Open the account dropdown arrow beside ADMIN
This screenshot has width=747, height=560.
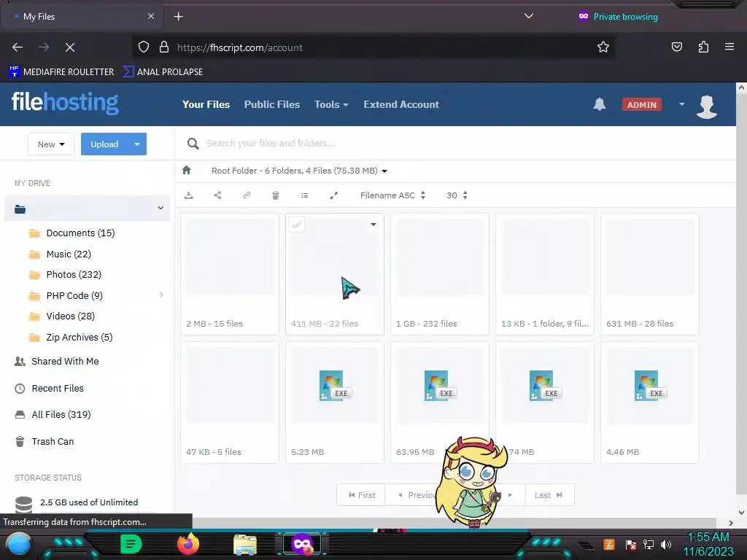tap(682, 104)
